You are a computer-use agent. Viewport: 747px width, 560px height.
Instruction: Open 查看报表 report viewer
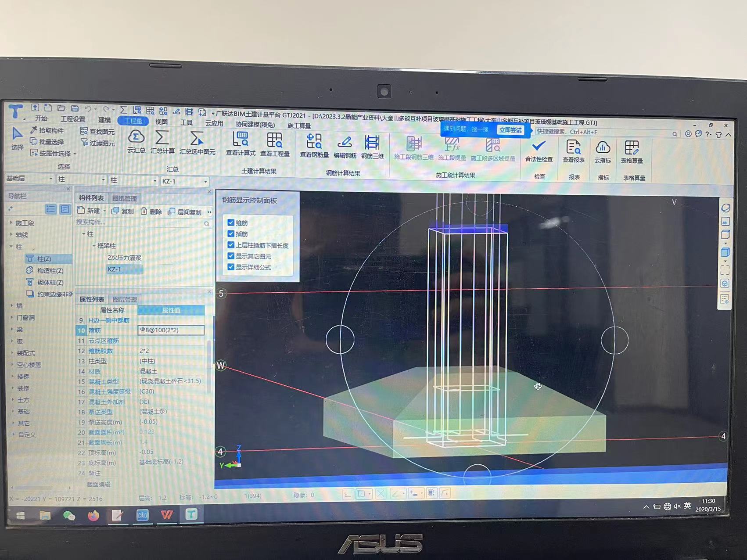[x=573, y=152]
